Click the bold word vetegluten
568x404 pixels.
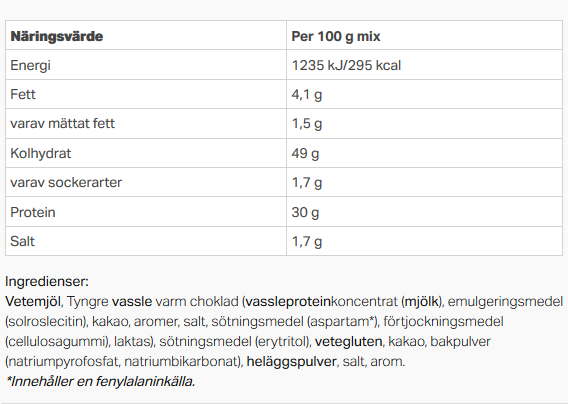[x=348, y=341]
